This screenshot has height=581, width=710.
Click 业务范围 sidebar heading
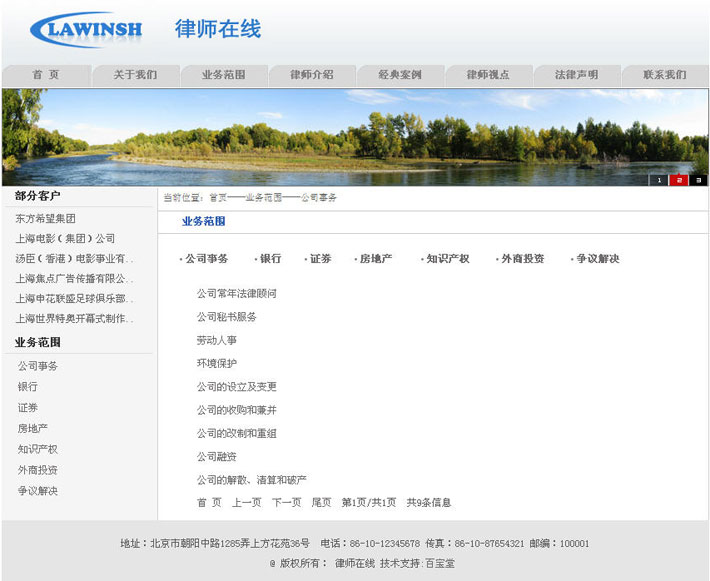38,342
